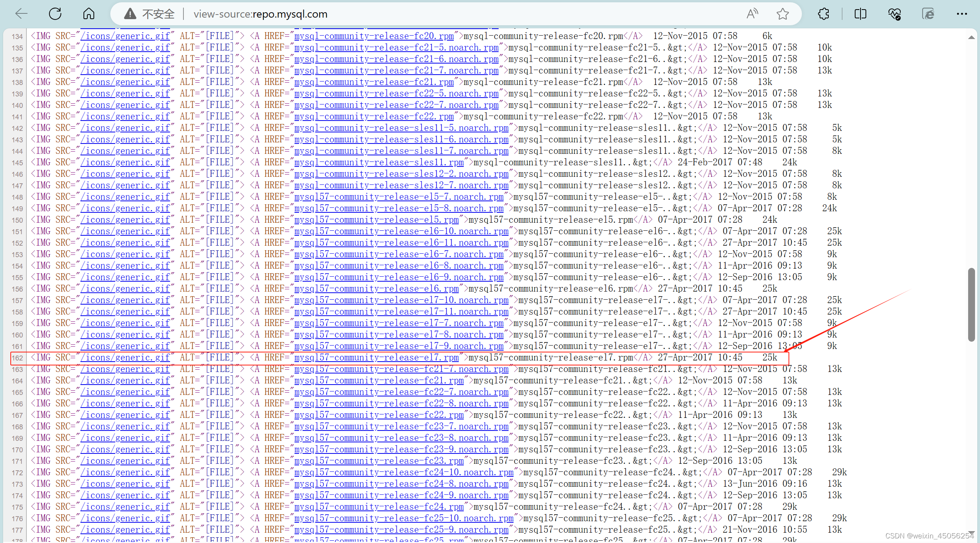980x543 pixels.
Task: Open mysql-community-release-fc21-6.noarch.rpm link
Action: [396, 59]
